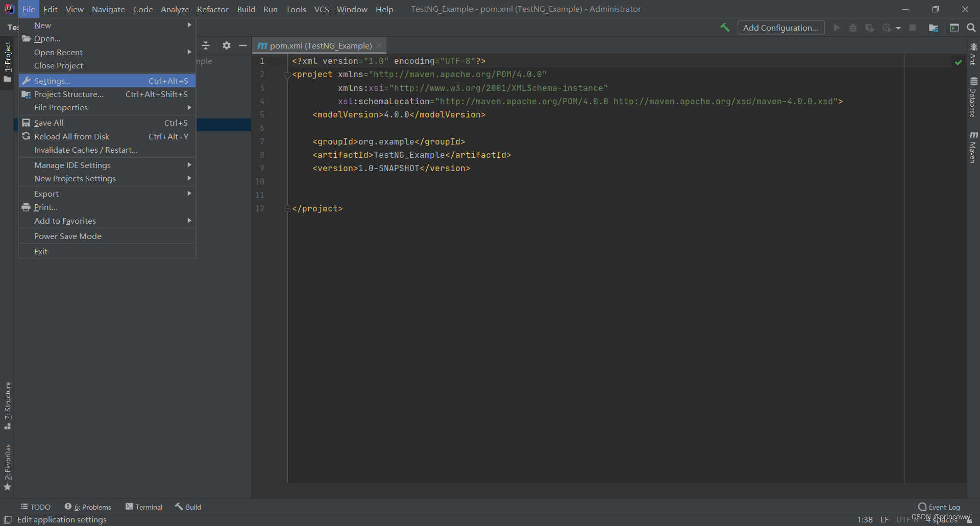Open the TODO tool window

tap(36, 507)
